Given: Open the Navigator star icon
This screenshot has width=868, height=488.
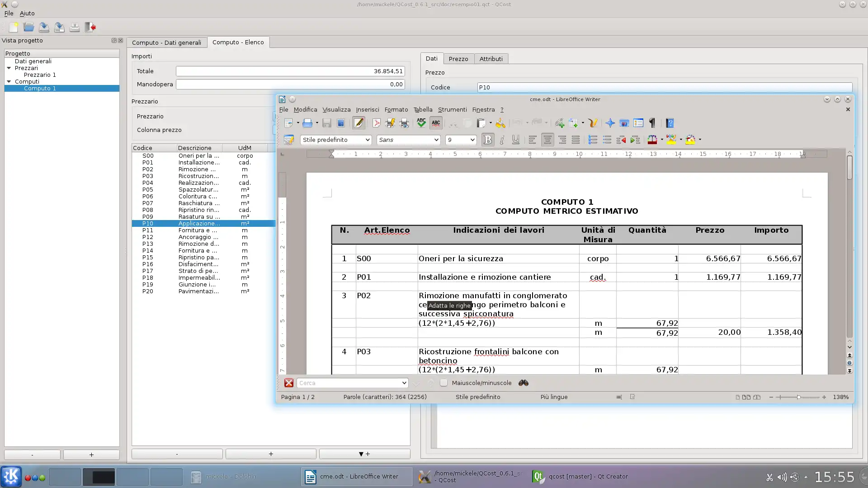Looking at the screenshot, I should pyautogui.click(x=610, y=123).
